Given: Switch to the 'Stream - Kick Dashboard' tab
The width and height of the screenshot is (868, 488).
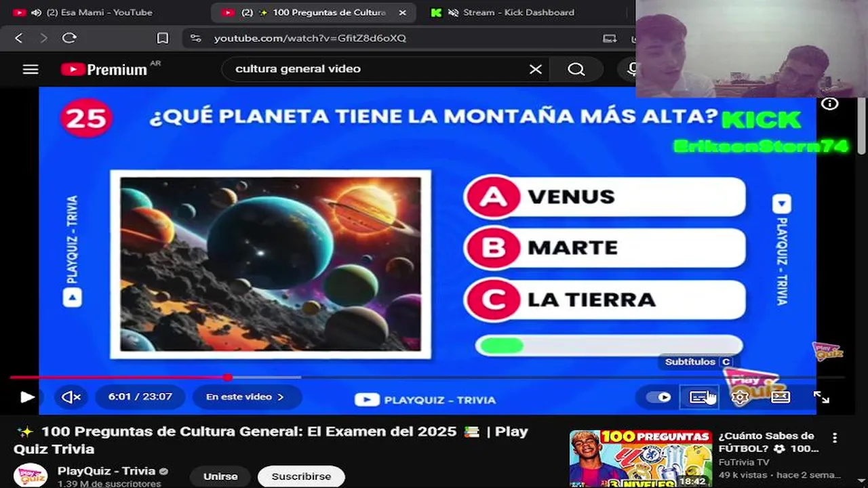Looking at the screenshot, I should 519,12.
